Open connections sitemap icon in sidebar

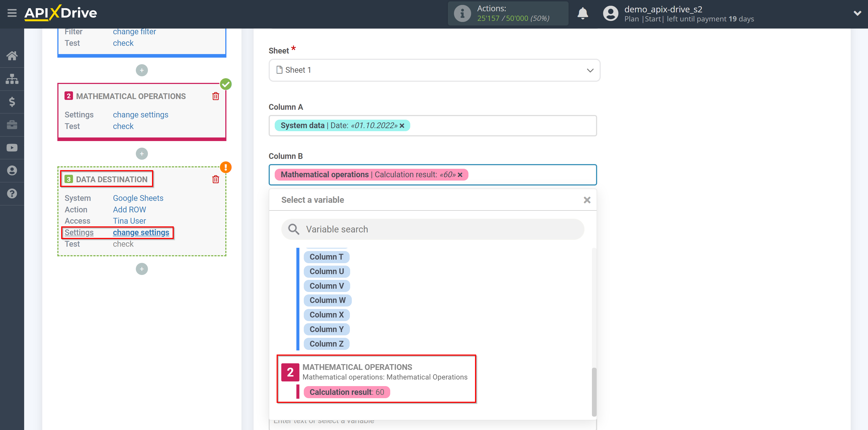12,79
